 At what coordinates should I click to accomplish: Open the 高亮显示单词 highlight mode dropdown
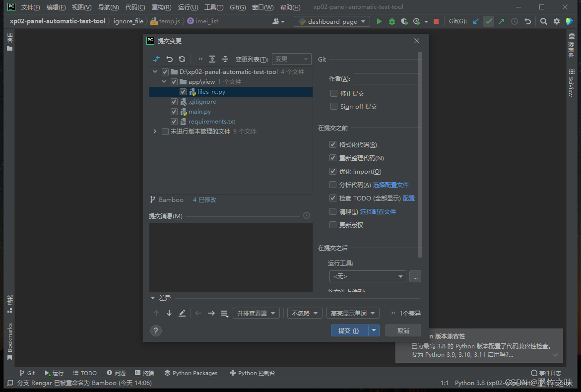pyautogui.click(x=353, y=313)
